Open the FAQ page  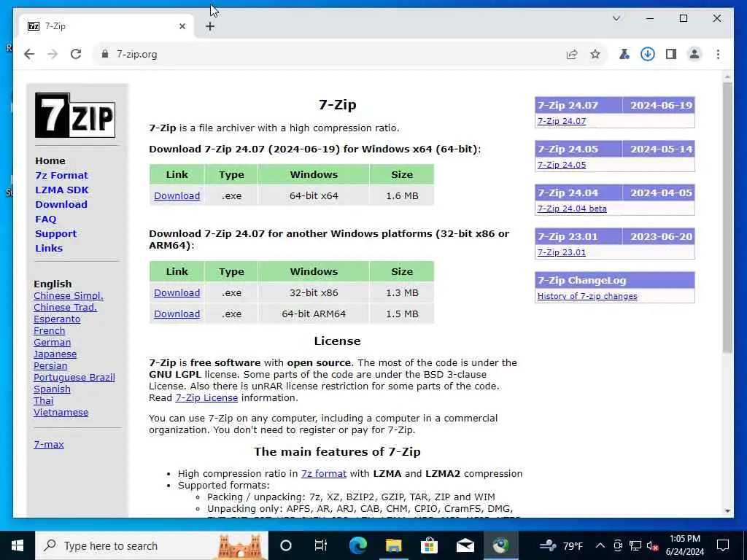coord(46,219)
